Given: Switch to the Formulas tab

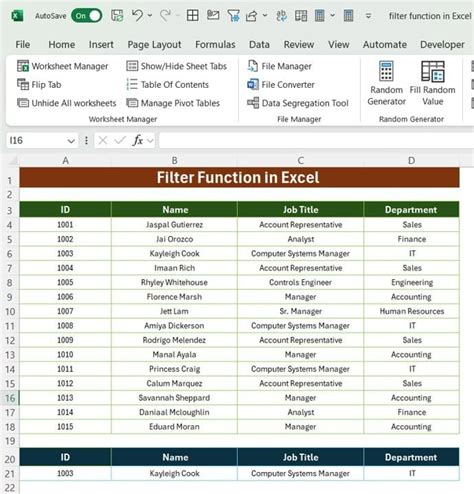Looking at the screenshot, I should tap(215, 44).
